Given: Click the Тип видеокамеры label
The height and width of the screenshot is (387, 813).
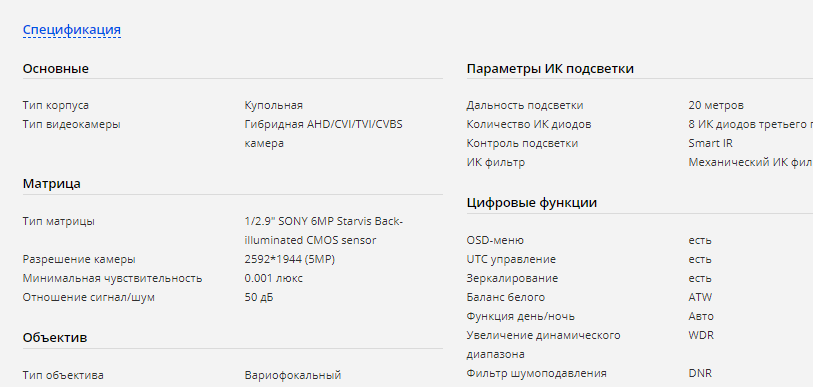Looking at the screenshot, I should coord(72,125).
